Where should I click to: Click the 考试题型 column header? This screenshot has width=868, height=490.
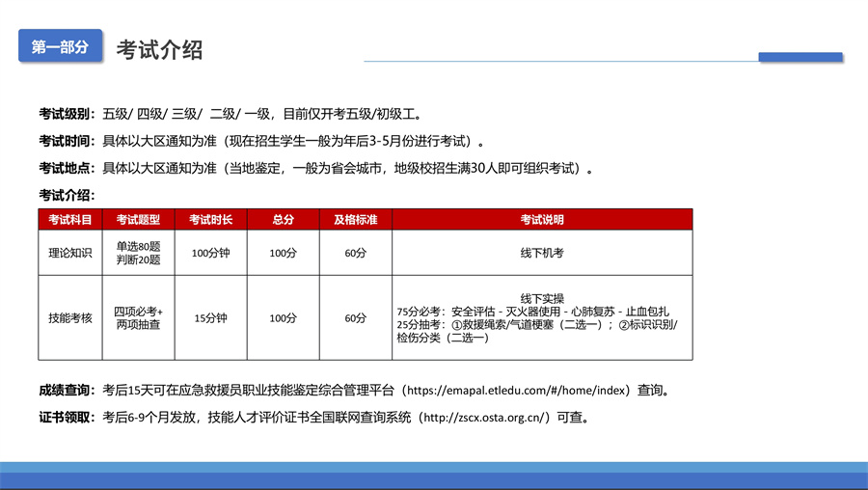(x=138, y=220)
